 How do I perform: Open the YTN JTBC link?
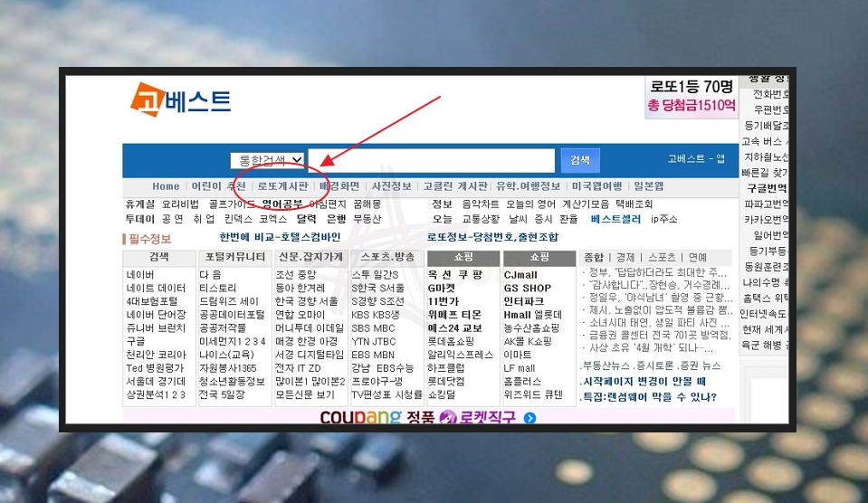click(x=373, y=341)
